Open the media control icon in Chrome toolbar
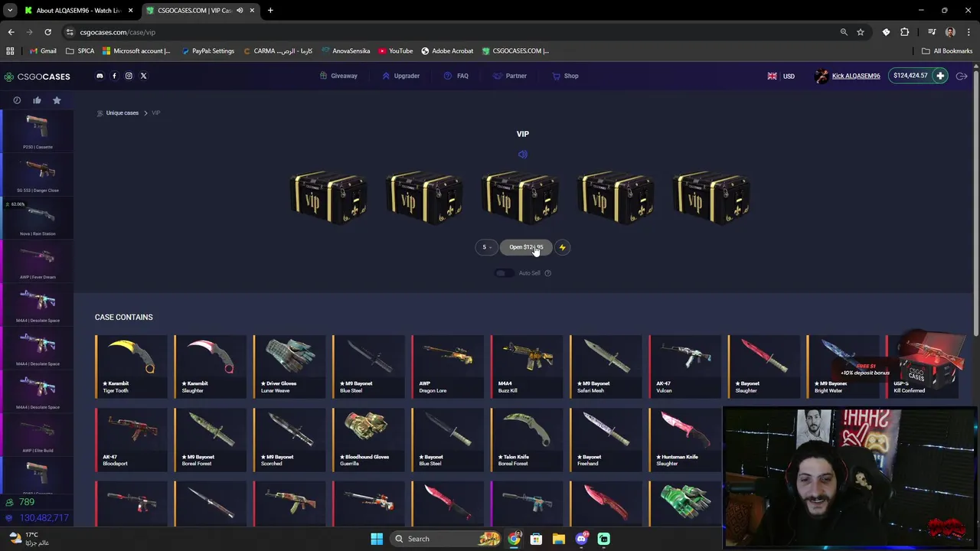Screen dimensions: 980x551 (932, 32)
